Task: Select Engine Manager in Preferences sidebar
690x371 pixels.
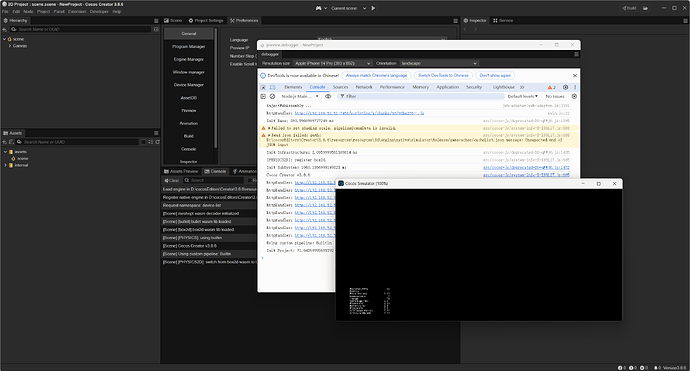Action: [x=188, y=59]
